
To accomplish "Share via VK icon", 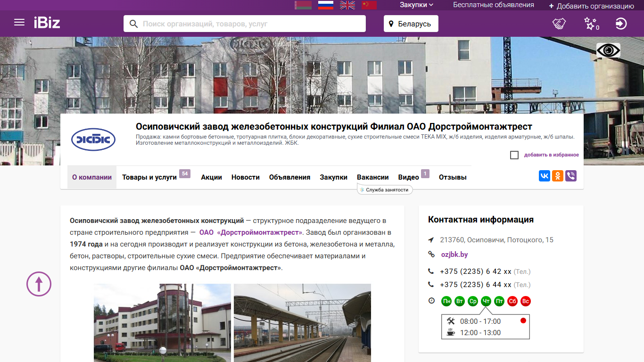I will (x=545, y=176).
